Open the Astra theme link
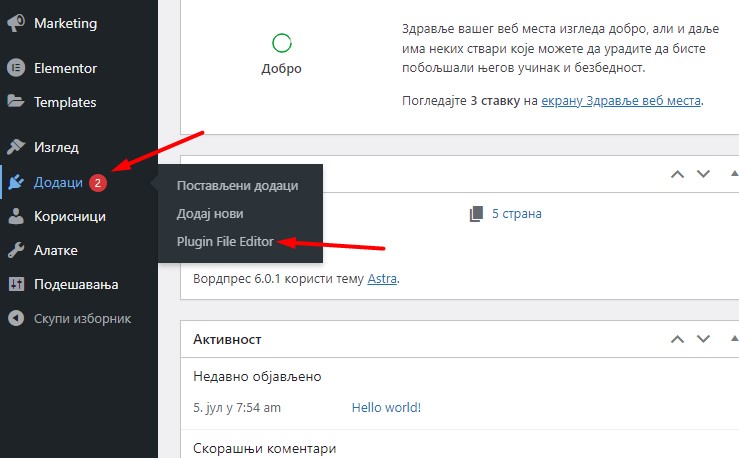The width and height of the screenshot is (739, 458). [x=382, y=278]
